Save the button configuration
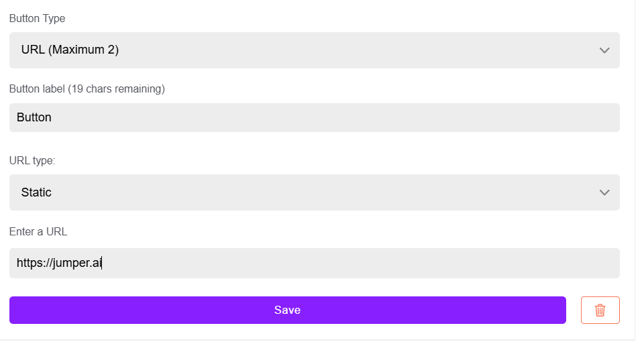644x344 pixels. click(288, 310)
